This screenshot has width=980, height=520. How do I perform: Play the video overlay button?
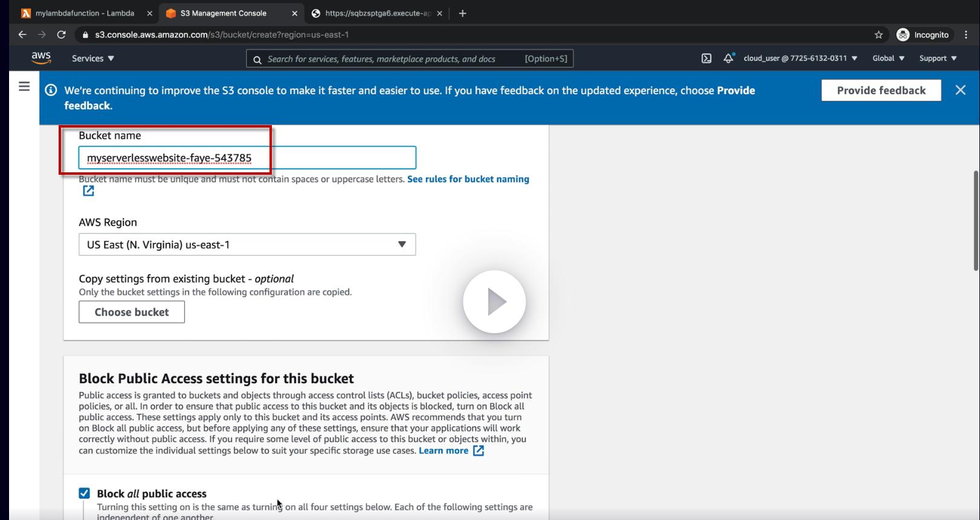pos(494,302)
